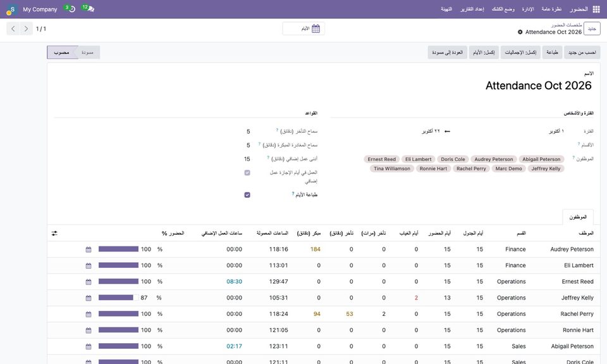Show help tooltip for سماح المغادرة المبكرة
The height and width of the screenshot is (364, 607).
point(259,144)
